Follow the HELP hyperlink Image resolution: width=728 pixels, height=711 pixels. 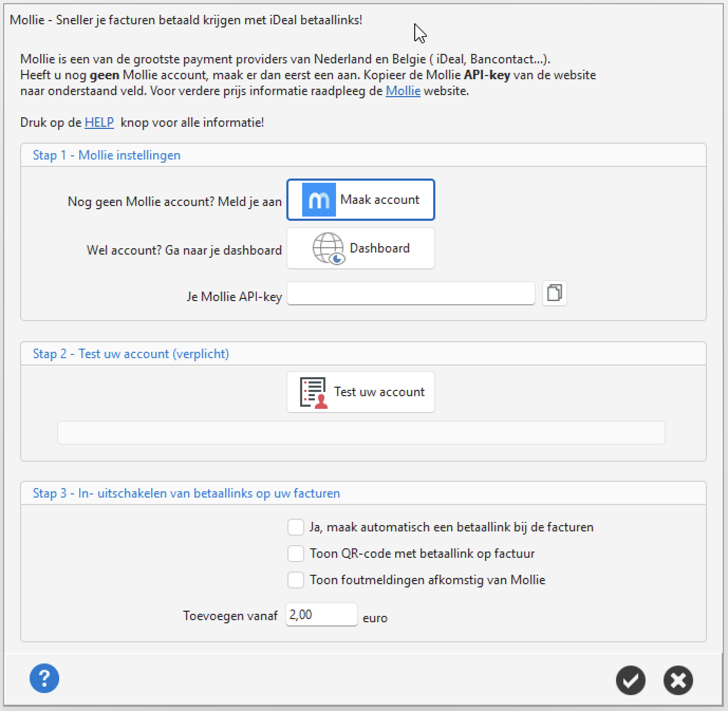pos(99,123)
